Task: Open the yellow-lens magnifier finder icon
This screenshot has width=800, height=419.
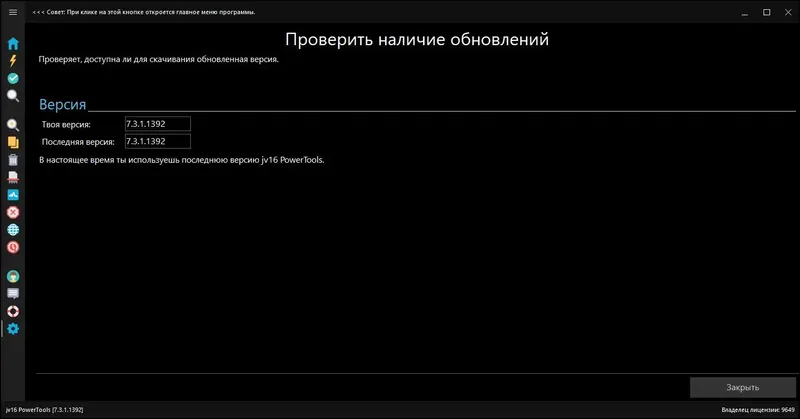Action: point(13,125)
